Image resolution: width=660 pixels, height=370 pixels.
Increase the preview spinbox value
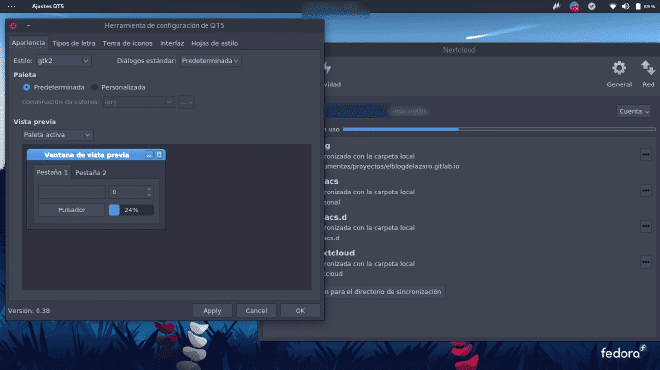(149, 189)
